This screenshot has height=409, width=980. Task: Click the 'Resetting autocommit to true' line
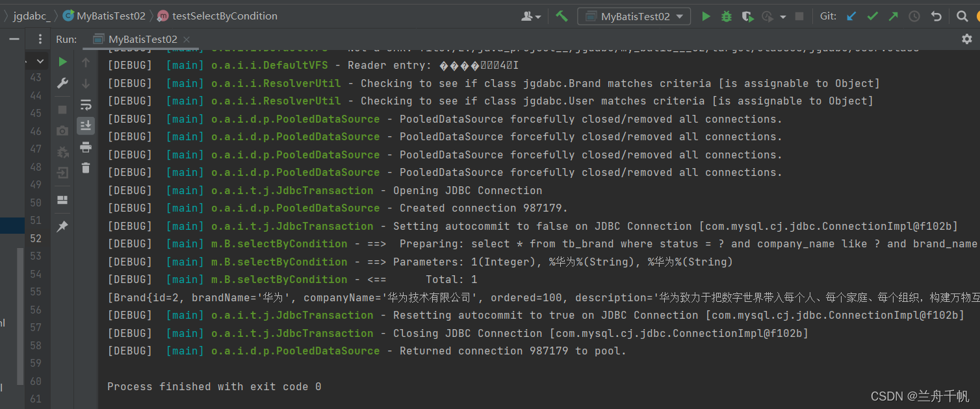(536, 315)
